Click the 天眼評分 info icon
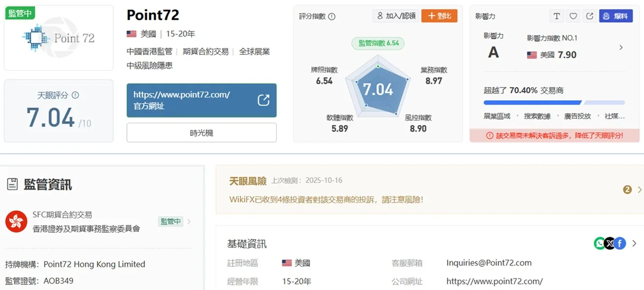The image size is (644, 290). coord(76,96)
